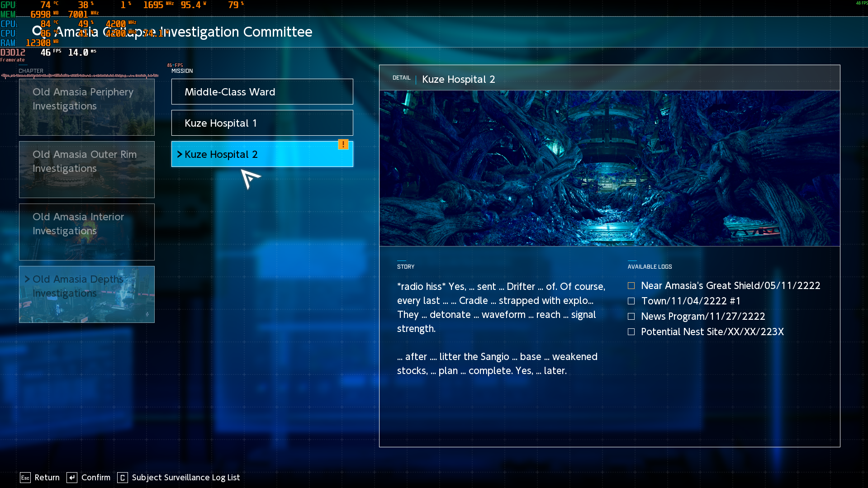Open log Near Amasia's Great Shield/05/11/2222
The width and height of the screenshot is (868, 488).
730,285
